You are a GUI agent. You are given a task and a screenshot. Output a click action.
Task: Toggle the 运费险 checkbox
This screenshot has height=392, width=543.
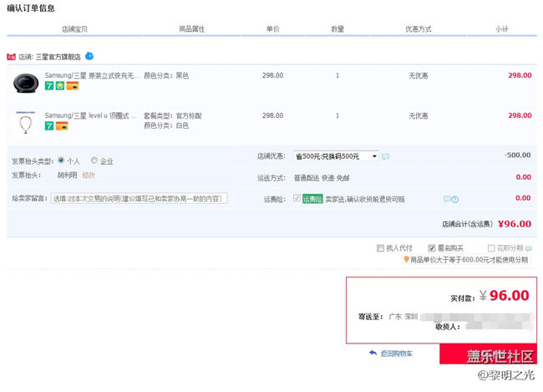297,198
